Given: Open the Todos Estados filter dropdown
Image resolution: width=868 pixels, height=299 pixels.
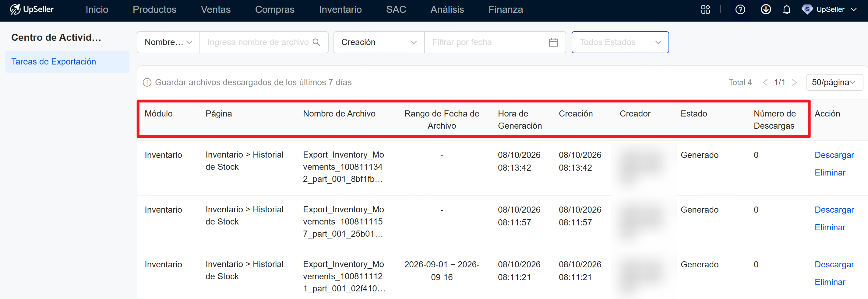Looking at the screenshot, I should (x=620, y=42).
